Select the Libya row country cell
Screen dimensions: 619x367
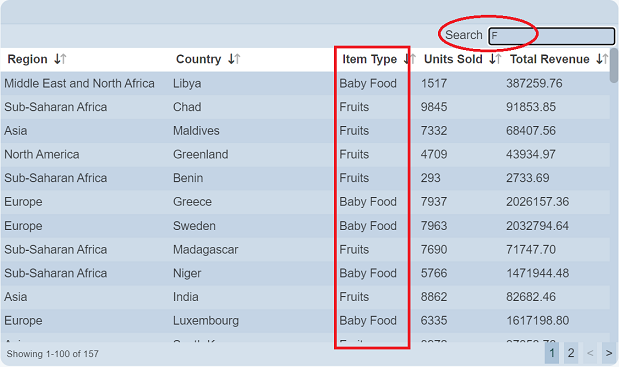[x=187, y=84]
